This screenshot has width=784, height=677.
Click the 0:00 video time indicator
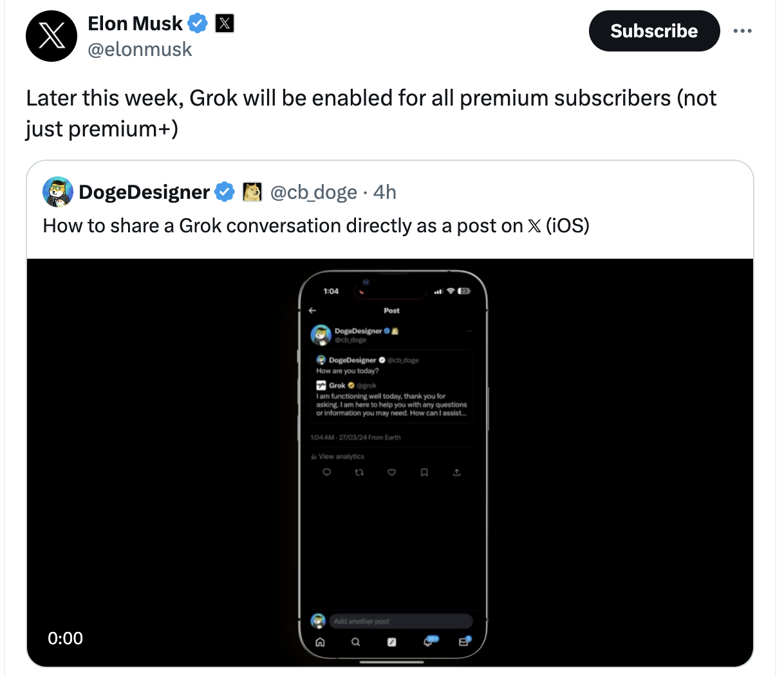[65, 638]
